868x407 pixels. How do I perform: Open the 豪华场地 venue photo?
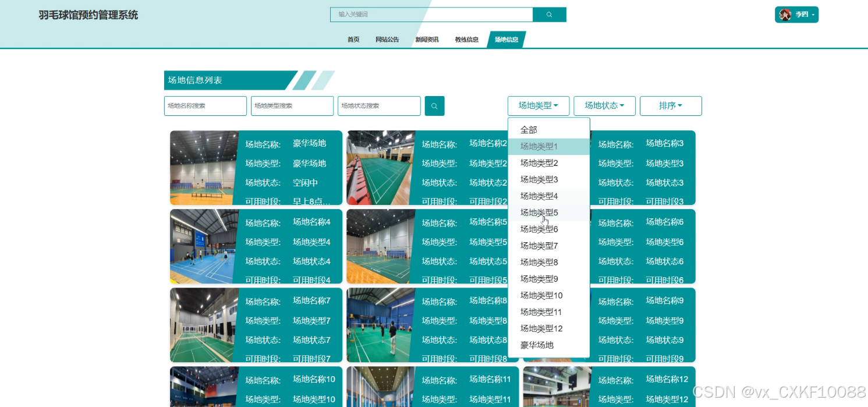point(204,168)
